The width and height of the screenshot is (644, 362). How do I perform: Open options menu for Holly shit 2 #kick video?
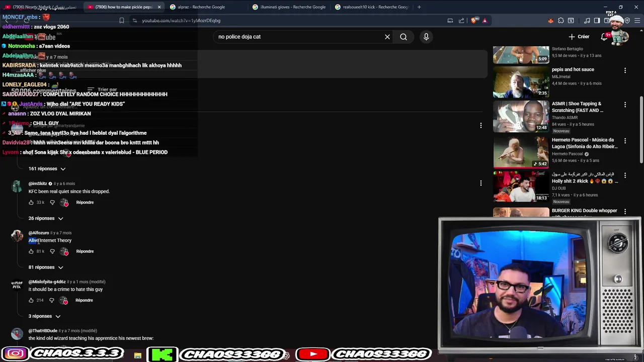(625, 175)
